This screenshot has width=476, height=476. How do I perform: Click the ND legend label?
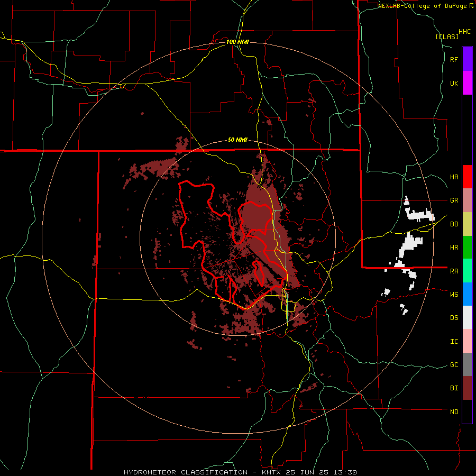tap(454, 411)
